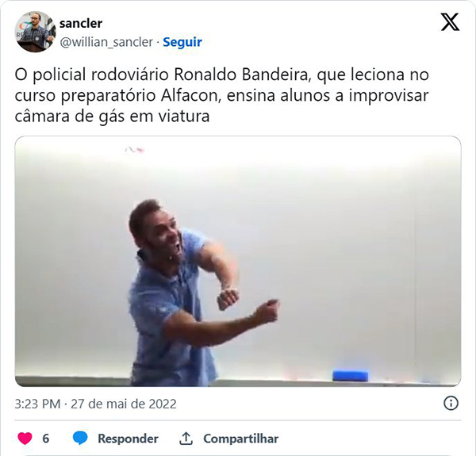Image resolution: width=476 pixels, height=456 pixels.
Task: Click the name Ronaldo Bandeira in the tweet
Action: point(241,75)
